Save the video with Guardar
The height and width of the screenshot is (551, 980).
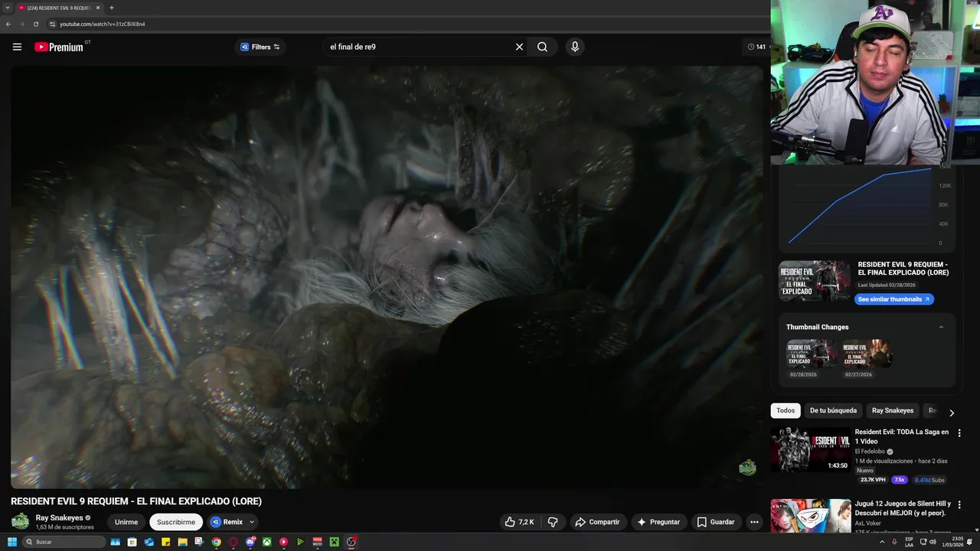pos(716,522)
